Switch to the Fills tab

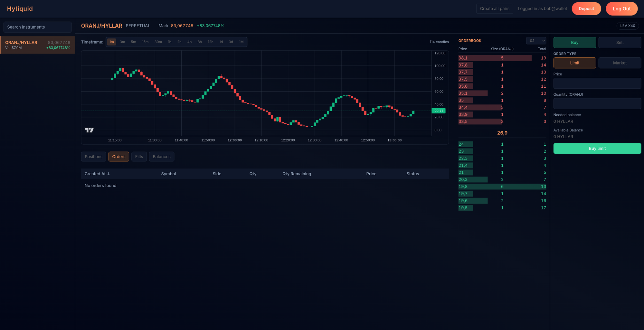coord(139,156)
